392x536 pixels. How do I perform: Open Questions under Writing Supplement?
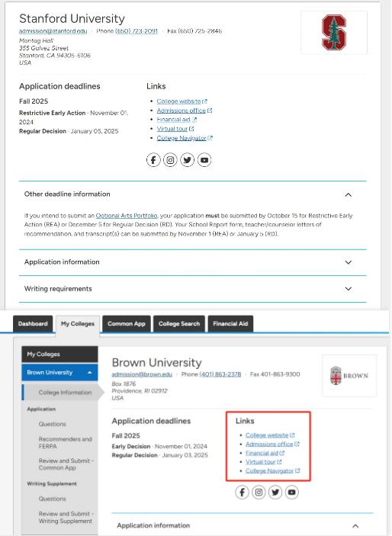[53, 499]
